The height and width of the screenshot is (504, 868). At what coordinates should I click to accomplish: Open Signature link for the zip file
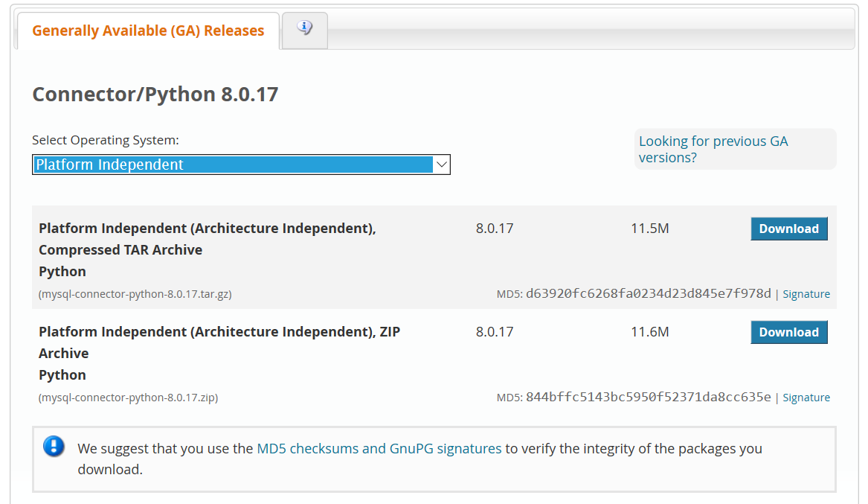coord(806,398)
